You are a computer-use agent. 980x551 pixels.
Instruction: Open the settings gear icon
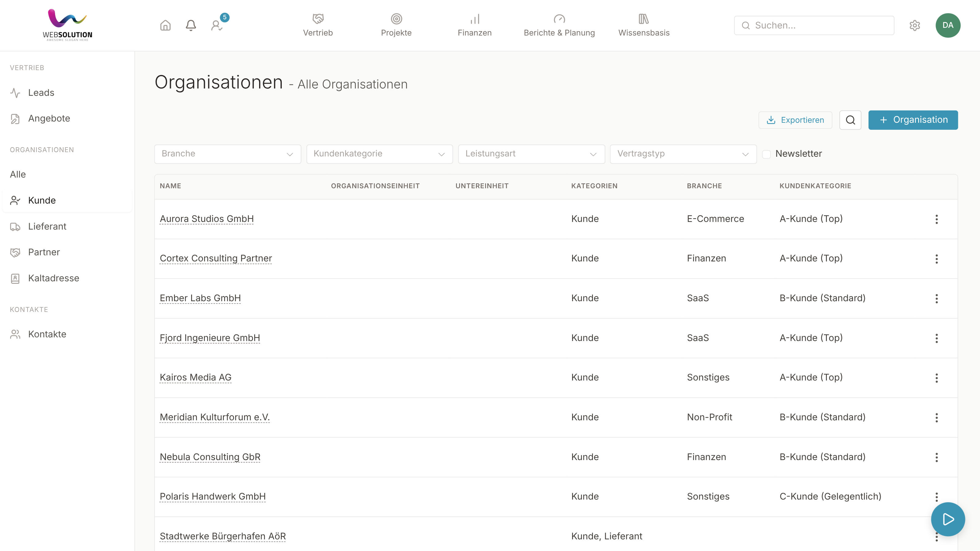point(914,25)
